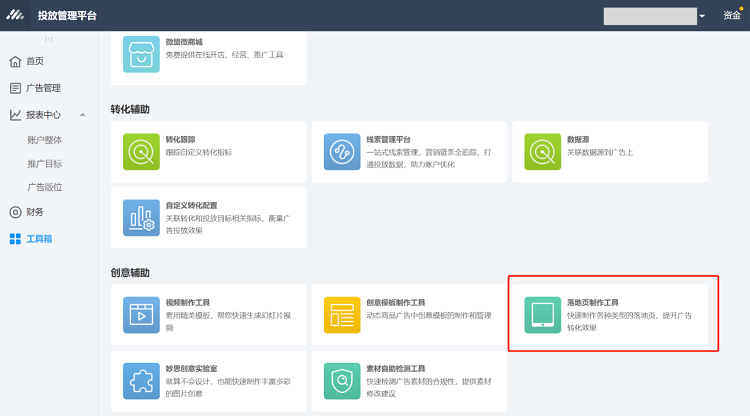
Task: Click the 线索管理平台 title
Action: (388, 140)
